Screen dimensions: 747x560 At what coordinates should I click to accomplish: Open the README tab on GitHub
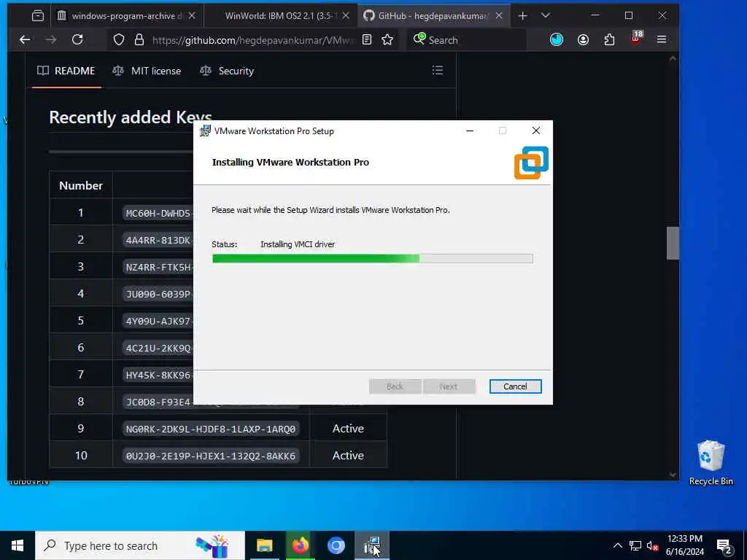coord(66,71)
